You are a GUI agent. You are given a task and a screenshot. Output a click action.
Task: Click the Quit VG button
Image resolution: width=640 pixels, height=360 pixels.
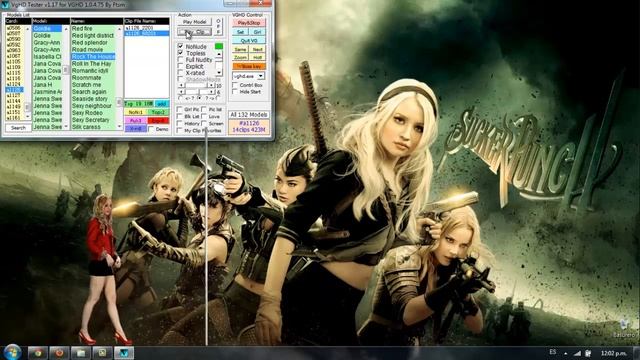point(249,40)
